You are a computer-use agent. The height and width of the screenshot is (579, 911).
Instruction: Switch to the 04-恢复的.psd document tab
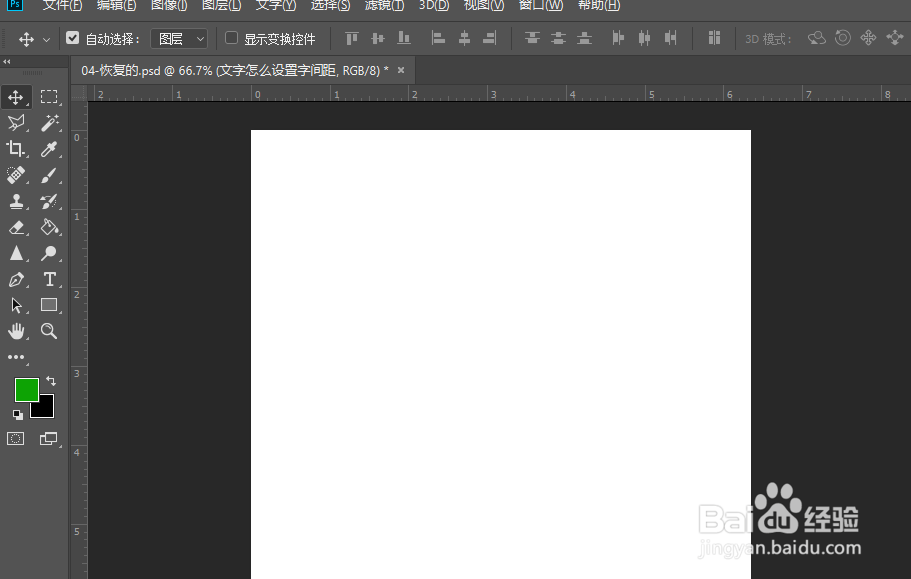(235, 70)
